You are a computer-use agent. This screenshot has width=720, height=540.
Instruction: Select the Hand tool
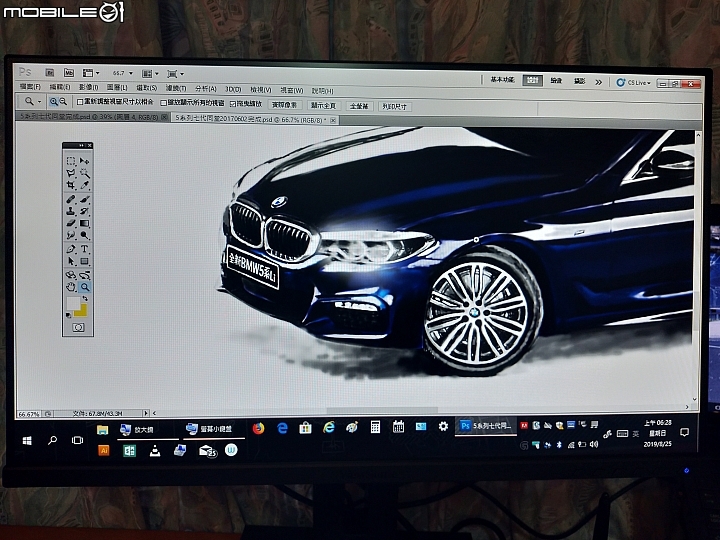[x=71, y=287]
